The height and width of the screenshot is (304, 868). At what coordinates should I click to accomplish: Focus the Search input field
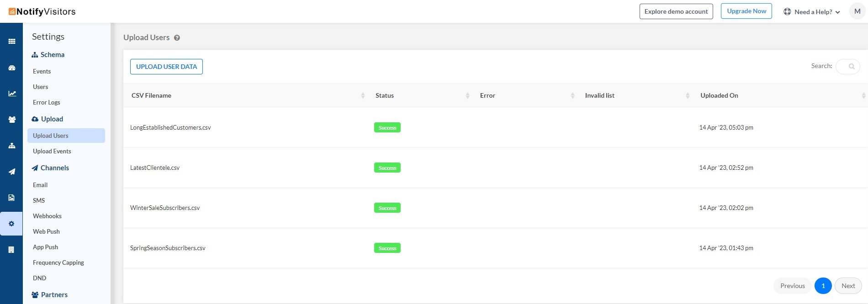tap(847, 67)
